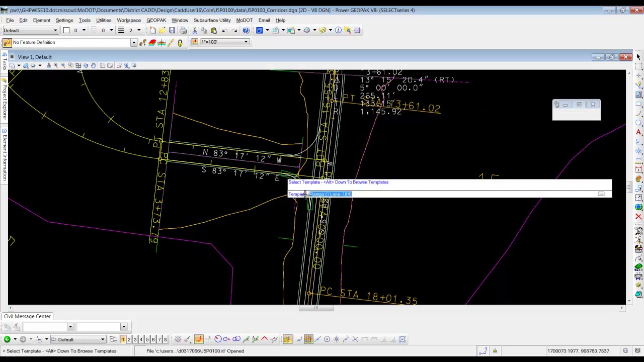Expand the line weight dropdown
644x362 pixels.
coord(139,30)
